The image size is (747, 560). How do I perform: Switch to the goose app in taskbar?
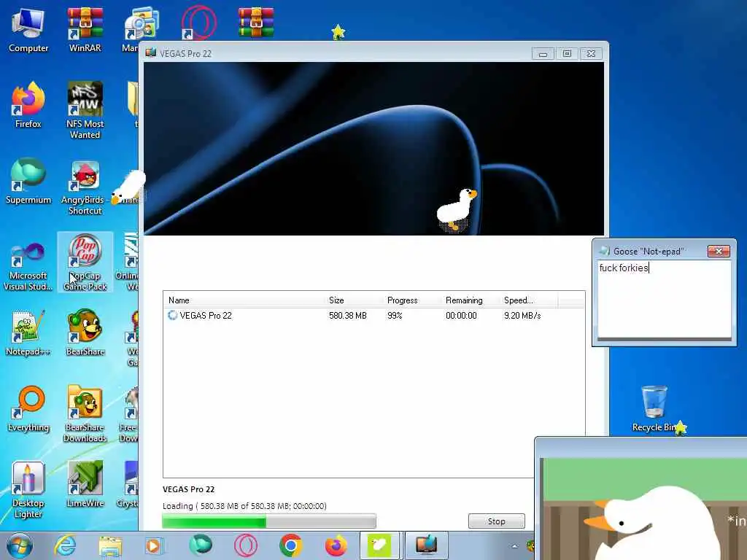point(379,545)
